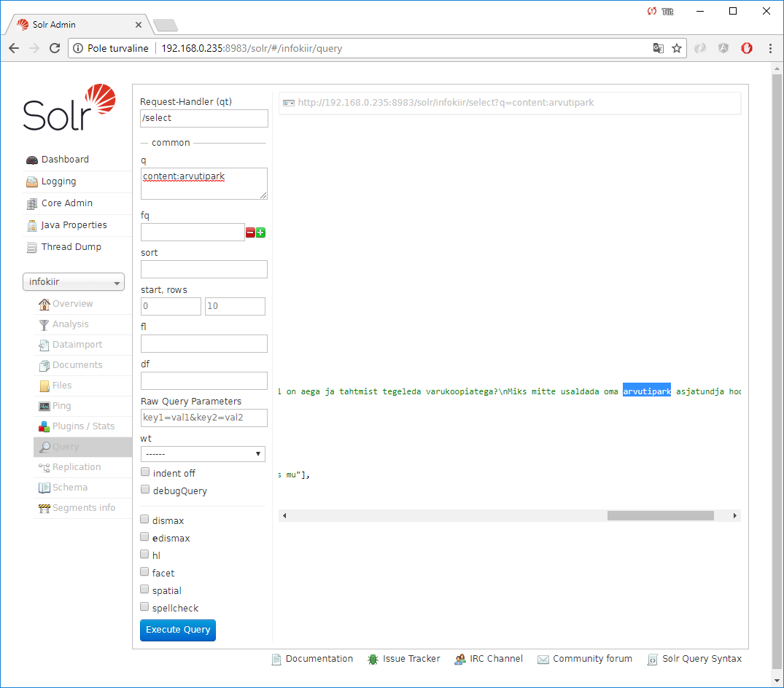The image size is (784, 688).
Task: Go to Core Admin
Action: [66, 203]
